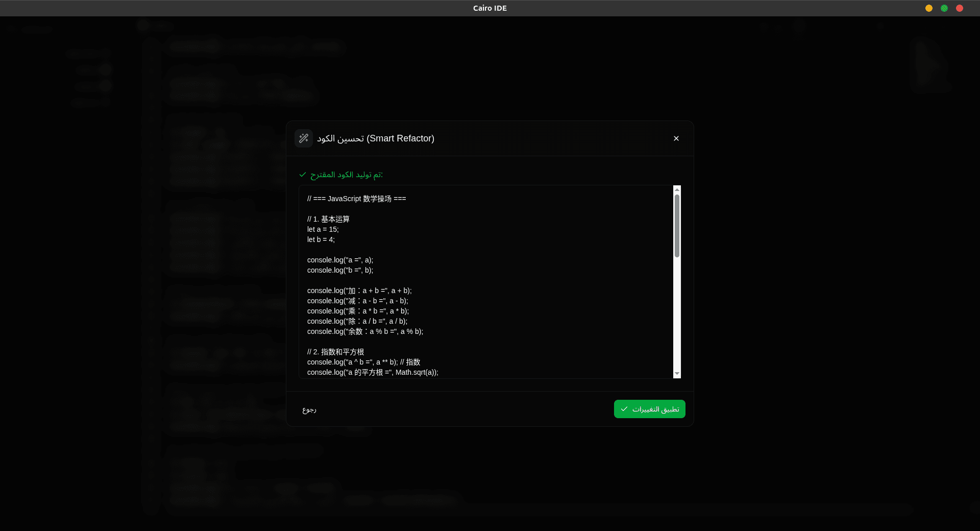Go back using the رجوع button
This screenshot has width=980, height=531.
tap(309, 409)
